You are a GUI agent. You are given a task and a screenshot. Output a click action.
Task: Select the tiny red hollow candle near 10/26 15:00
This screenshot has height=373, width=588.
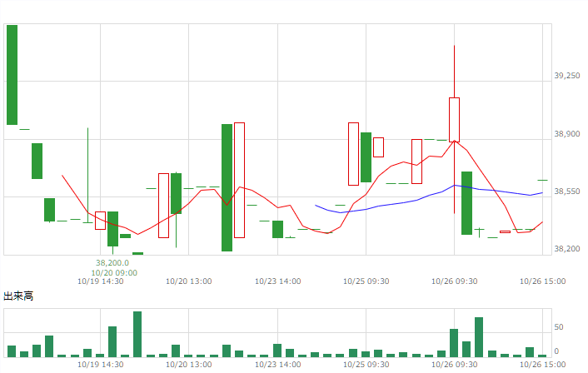505,231
